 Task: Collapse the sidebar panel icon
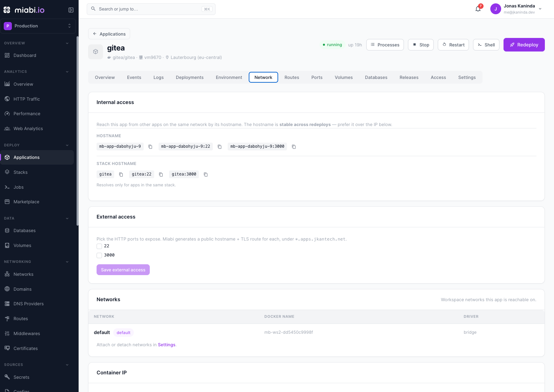click(x=71, y=10)
